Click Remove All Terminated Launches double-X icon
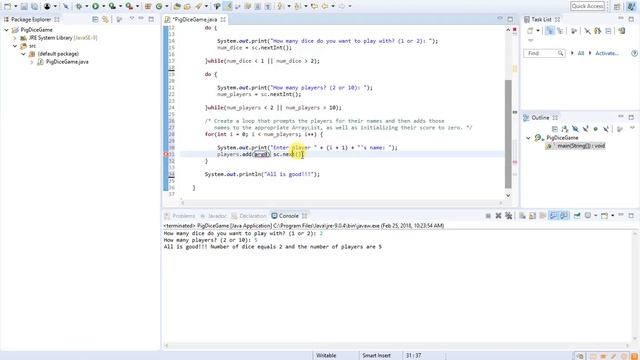The image size is (640, 360). click(509, 216)
